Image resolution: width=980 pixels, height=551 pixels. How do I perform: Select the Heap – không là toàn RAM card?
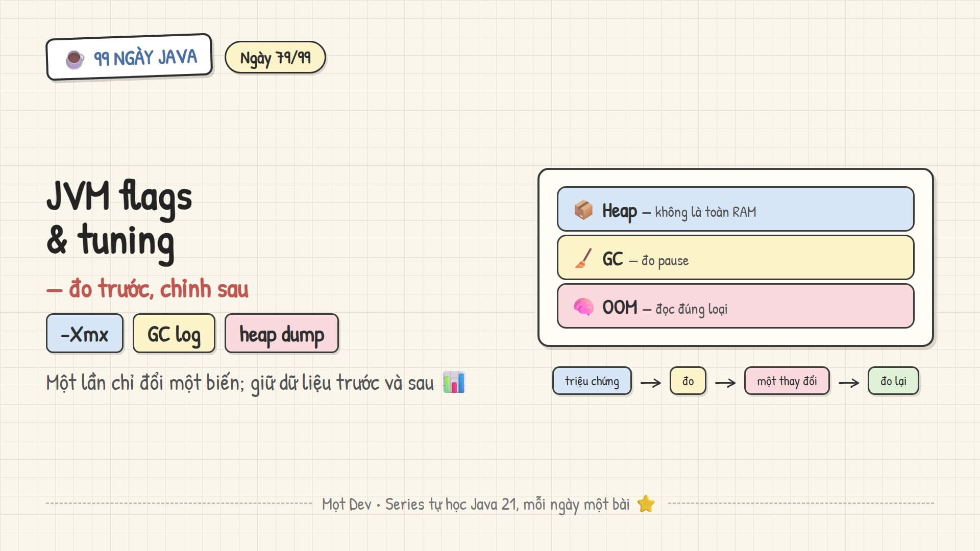click(x=736, y=209)
